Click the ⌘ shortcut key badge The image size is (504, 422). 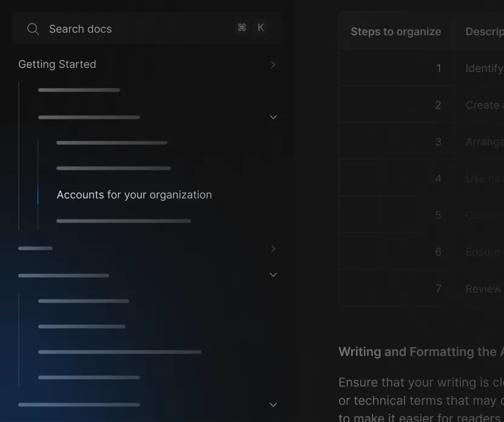242,28
